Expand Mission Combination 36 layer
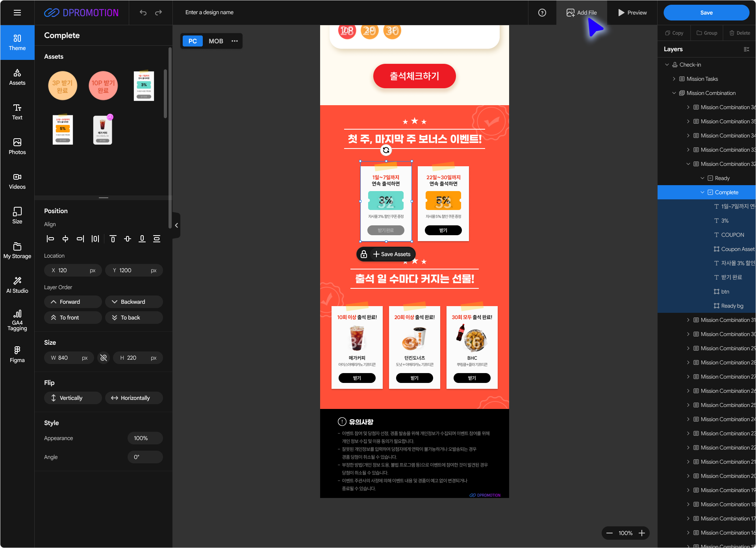Image resolution: width=756 pixels, height=548 pixels. [x=688, y=107]
